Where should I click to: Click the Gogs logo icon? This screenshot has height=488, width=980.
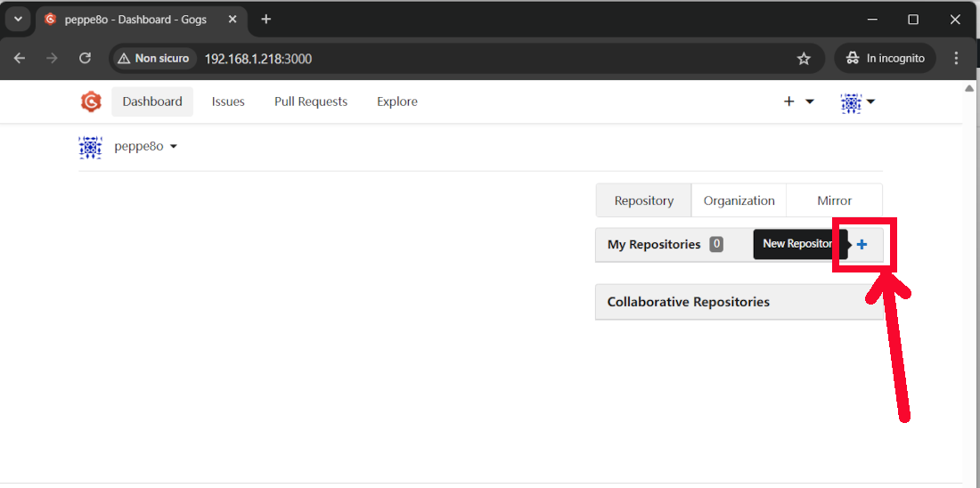(91, 102)
